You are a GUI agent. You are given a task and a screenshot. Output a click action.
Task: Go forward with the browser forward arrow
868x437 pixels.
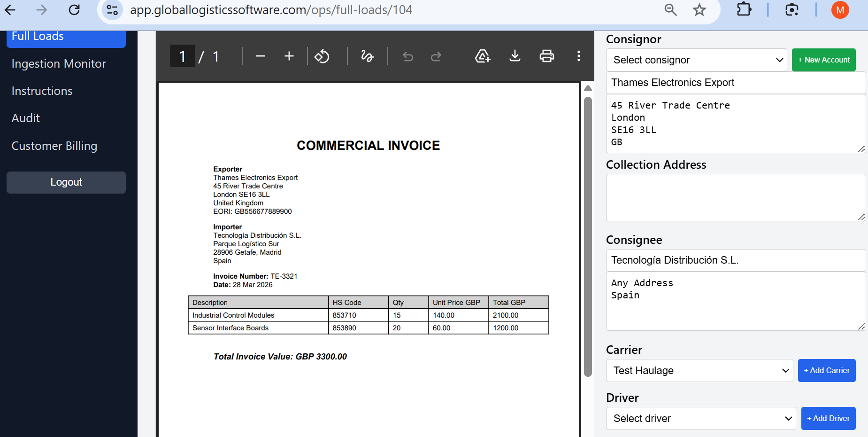[42, 10]
